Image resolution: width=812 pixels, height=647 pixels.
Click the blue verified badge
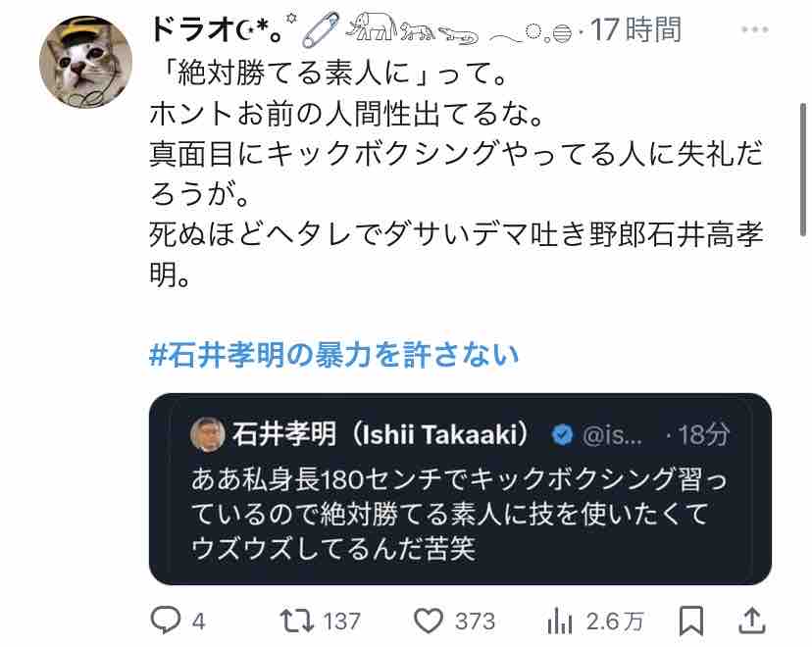point(562,435)
